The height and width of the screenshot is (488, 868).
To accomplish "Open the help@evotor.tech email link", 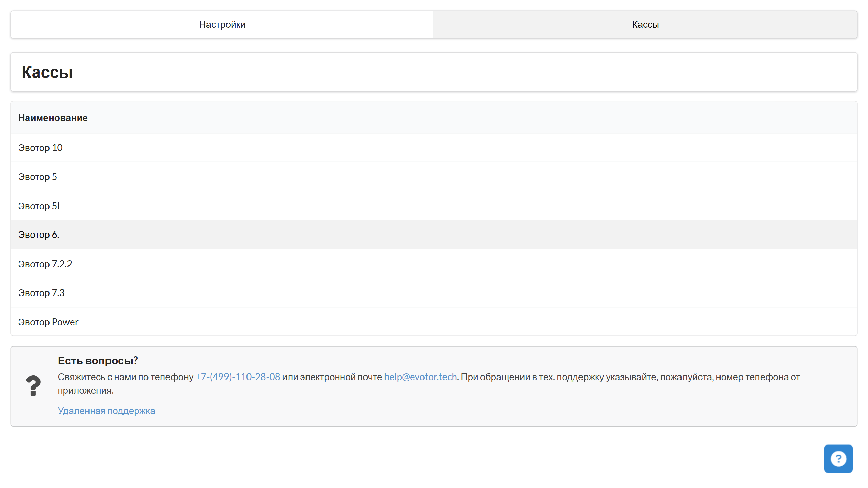I will (x=420, y=377).
